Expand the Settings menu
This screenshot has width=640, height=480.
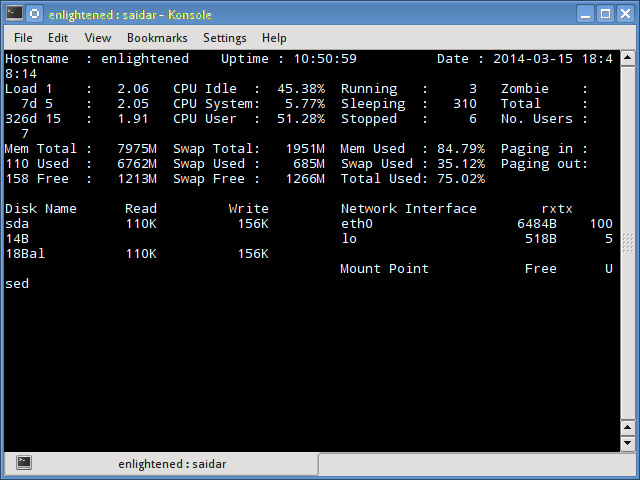click(x=224, y=38)
